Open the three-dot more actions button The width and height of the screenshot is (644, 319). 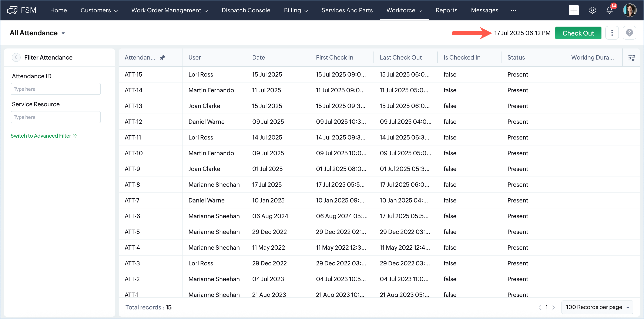612,33
